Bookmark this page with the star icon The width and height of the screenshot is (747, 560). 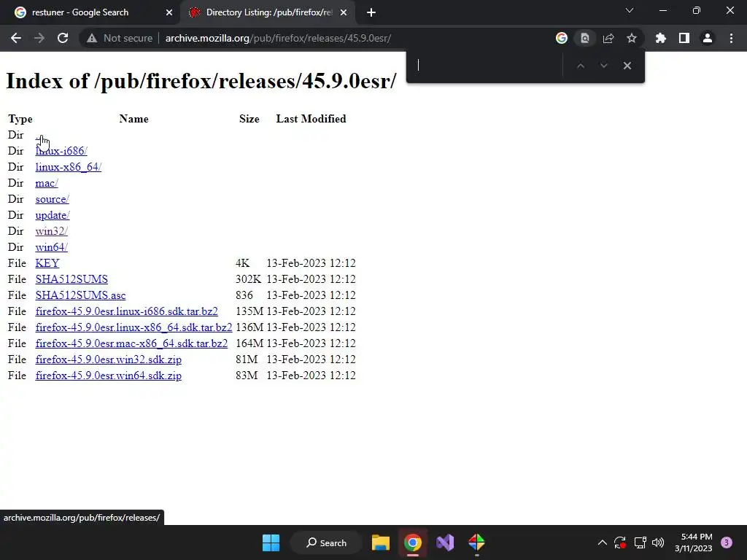pyautogui.click(x=632, y=38)
